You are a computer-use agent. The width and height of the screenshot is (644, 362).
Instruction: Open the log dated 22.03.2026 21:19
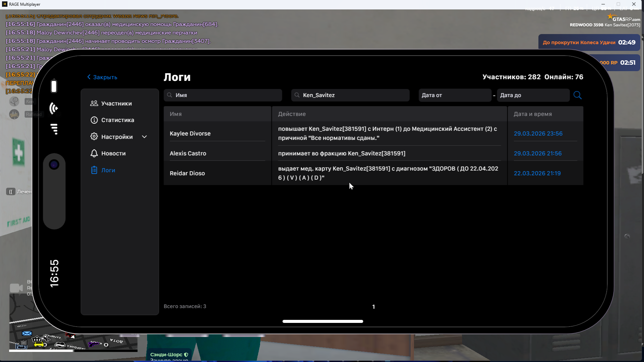537,173
